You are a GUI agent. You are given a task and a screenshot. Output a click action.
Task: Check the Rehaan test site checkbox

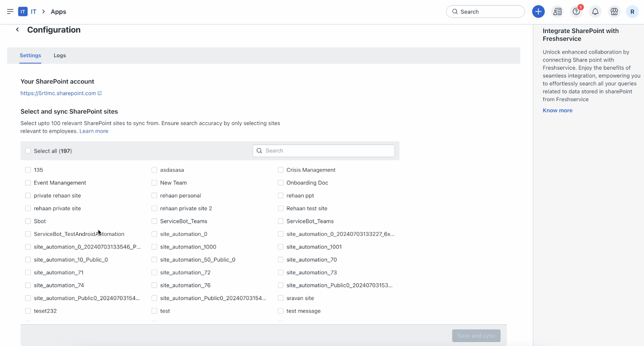281,208
